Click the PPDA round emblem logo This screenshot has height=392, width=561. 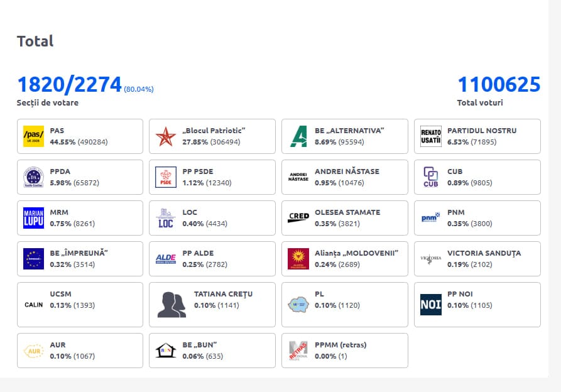[x=33, y=177]
